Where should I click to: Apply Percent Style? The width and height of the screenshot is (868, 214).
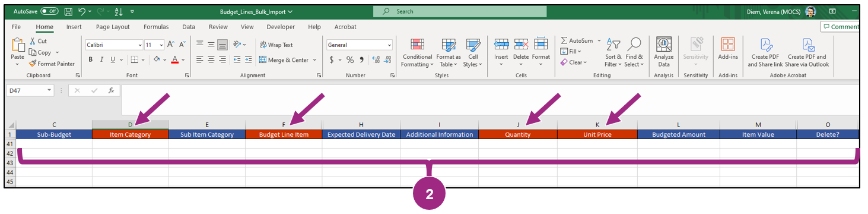(349, 59)
